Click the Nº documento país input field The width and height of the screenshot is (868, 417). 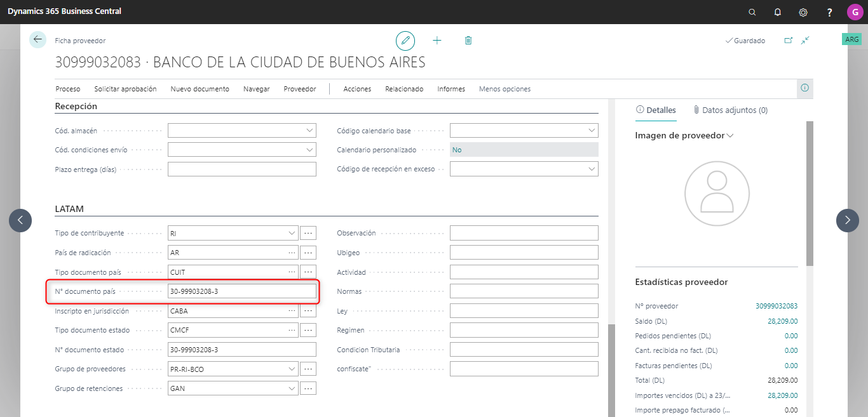(x=242, y=291)
